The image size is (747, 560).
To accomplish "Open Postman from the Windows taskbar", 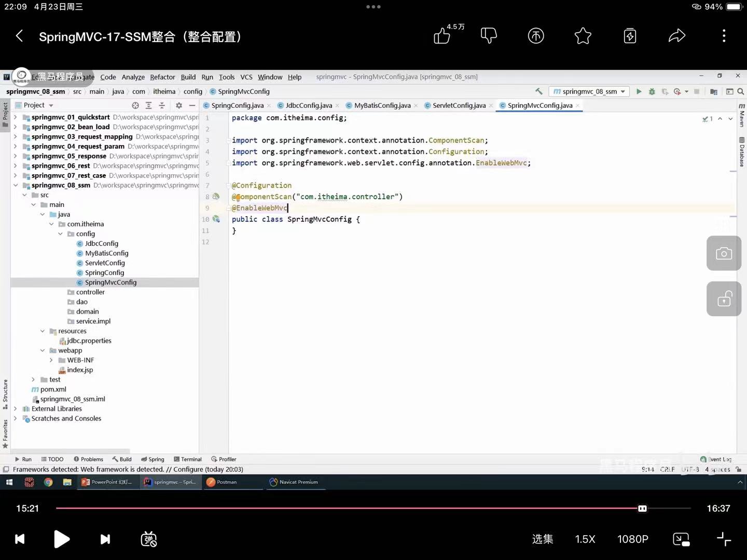I will (x=222, y=482).
